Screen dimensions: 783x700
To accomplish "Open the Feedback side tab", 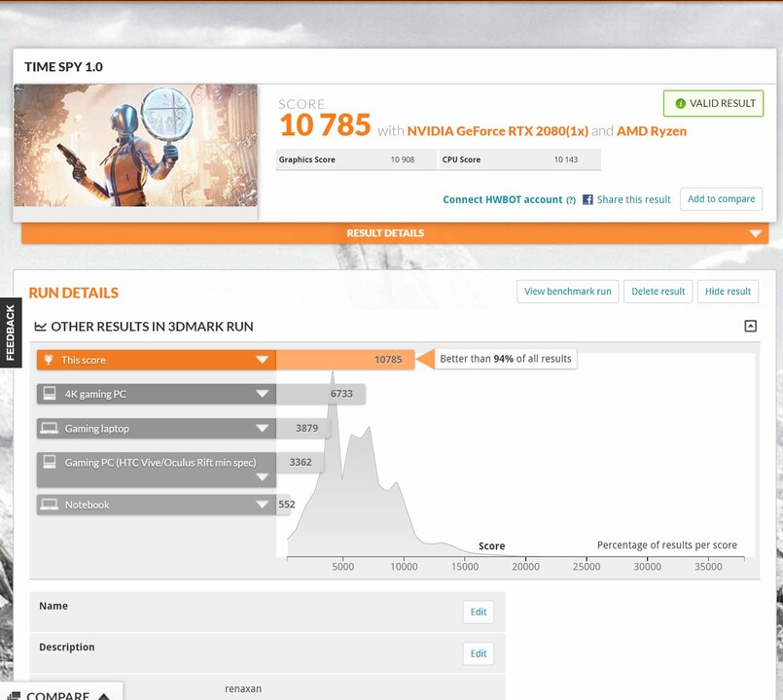I will coord(11,332).
